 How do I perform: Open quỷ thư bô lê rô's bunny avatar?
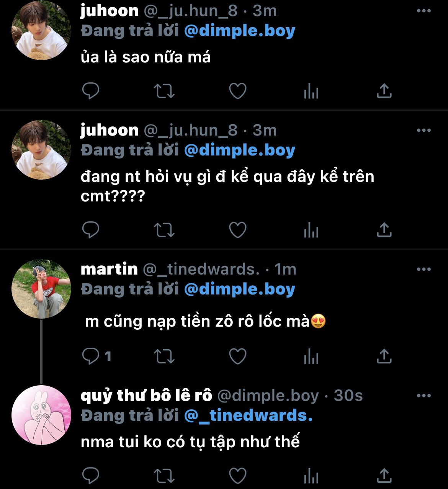tap(41, 415)
